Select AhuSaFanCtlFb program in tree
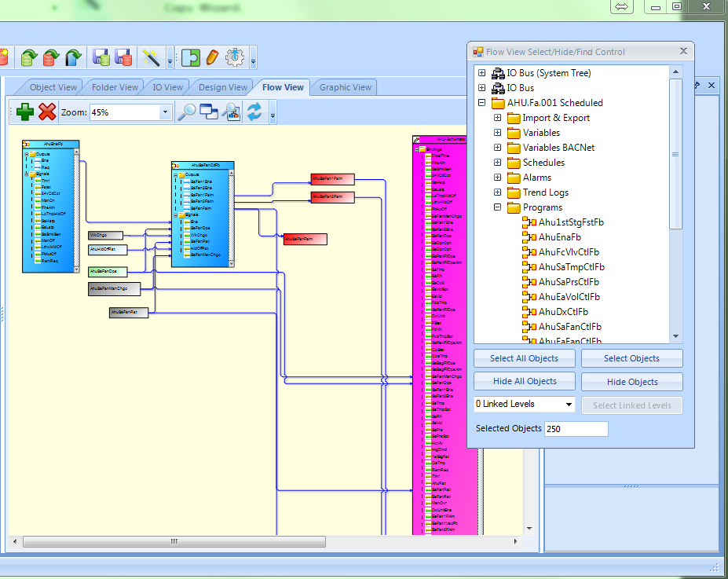 coord(569,327)
